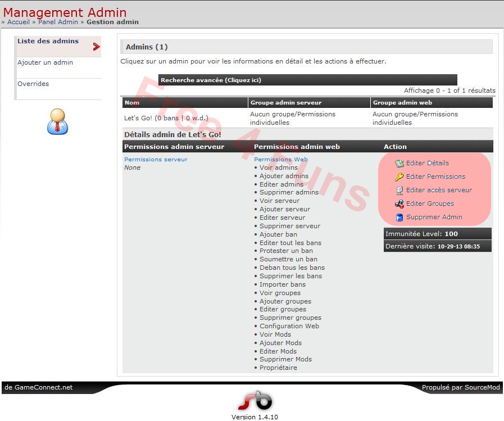Open the Overrides section

33,84
